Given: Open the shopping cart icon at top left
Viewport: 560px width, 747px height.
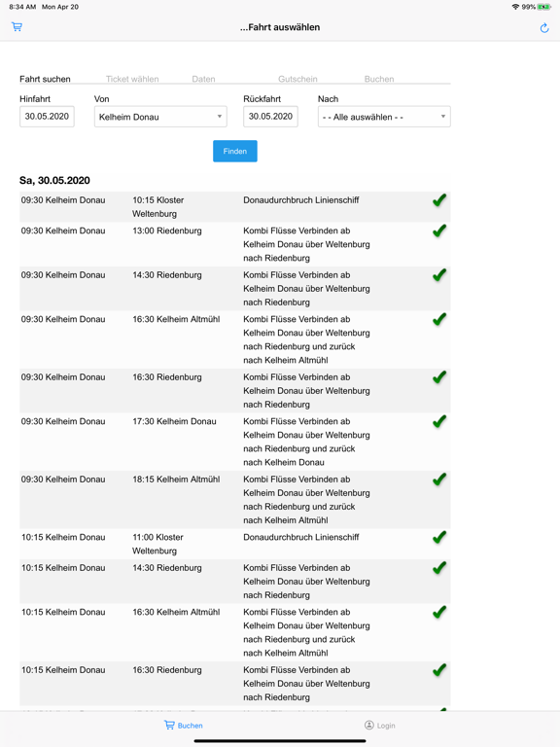Looking at the screenshot, I should (x=17, y=26).
